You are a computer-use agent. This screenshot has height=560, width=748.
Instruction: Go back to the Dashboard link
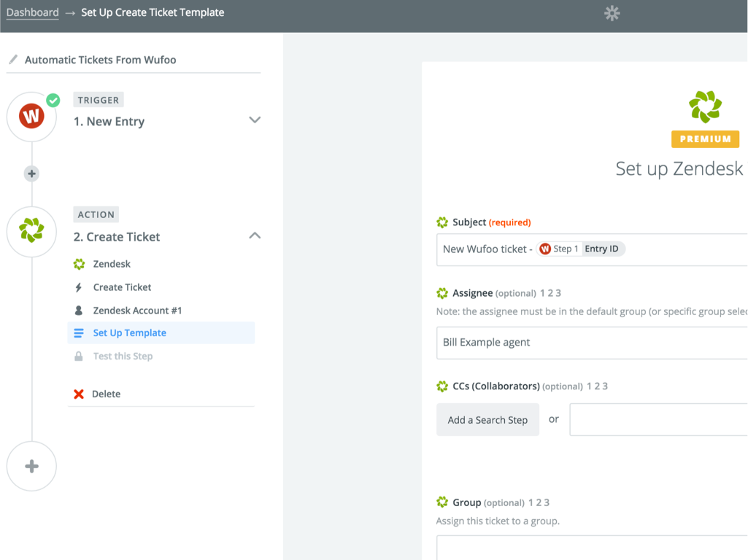32,12
